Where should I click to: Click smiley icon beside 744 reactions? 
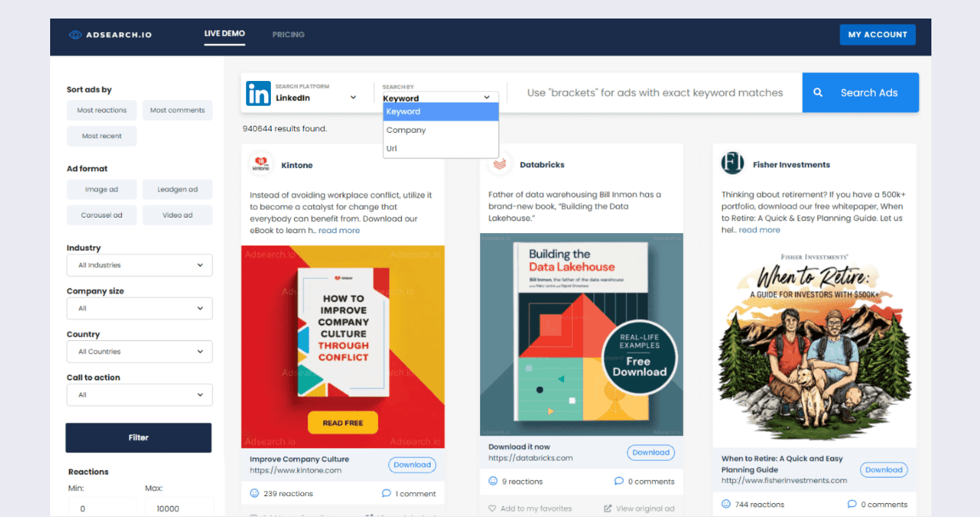click(726, 504)
